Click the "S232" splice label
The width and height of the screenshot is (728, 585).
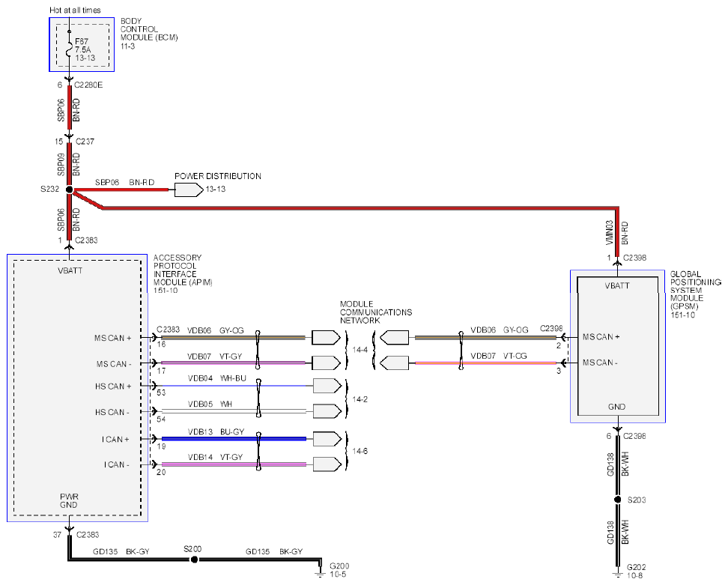(49, 189)
